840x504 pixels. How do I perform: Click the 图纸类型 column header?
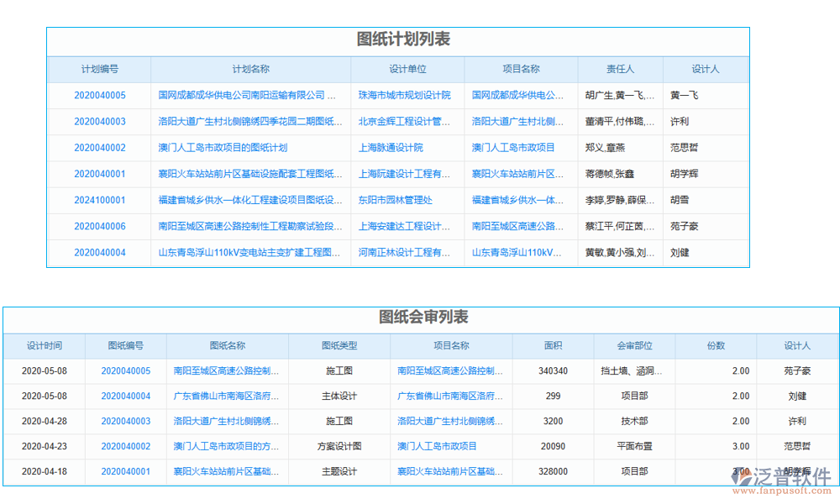(x=339, y=345)
